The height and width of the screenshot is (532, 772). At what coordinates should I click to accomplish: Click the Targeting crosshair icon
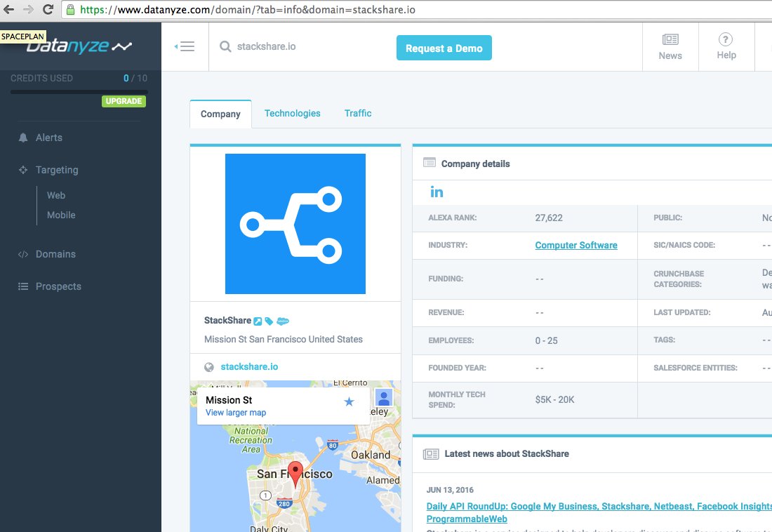pyautogui.click(x=22, y=170)
